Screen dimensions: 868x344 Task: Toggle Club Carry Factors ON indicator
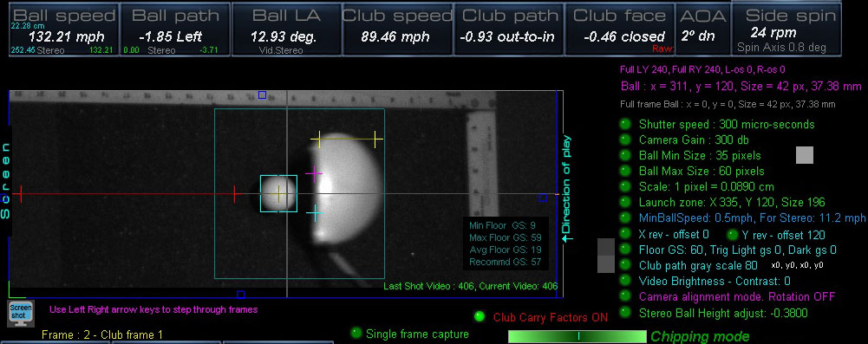(480, 317)
